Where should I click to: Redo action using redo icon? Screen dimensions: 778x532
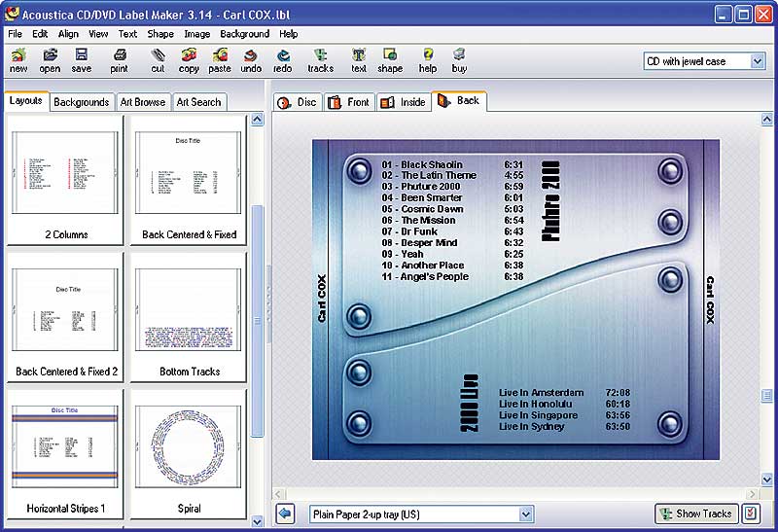tap(282, 60)
